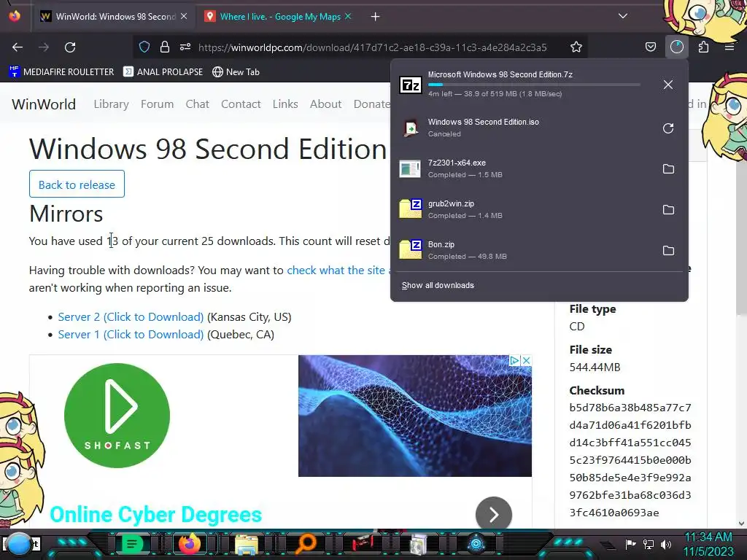The width and height of the screenshot is (747, 560).
Task: Open the Firefox application menu
Action: click(x=729, y=47)
